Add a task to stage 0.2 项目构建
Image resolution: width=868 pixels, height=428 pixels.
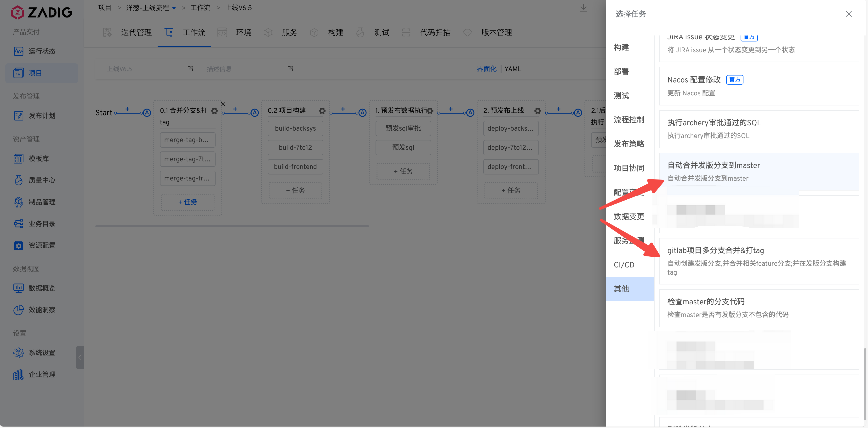pos(295,191)
